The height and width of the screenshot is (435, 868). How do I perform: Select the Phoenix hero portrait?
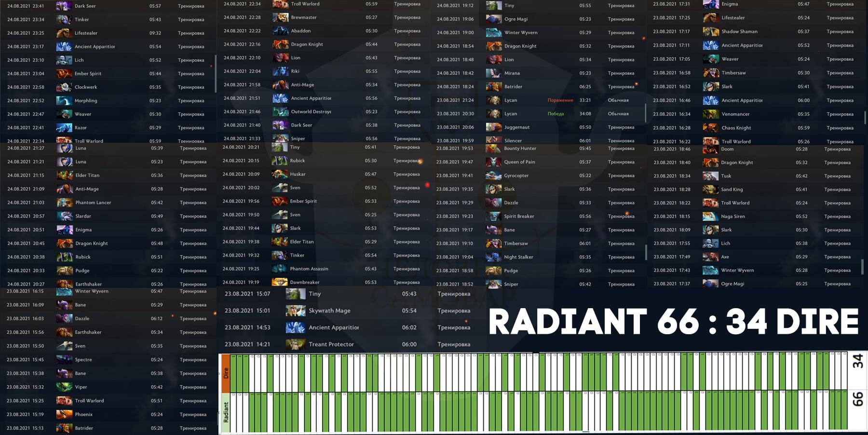coord(64,415)
